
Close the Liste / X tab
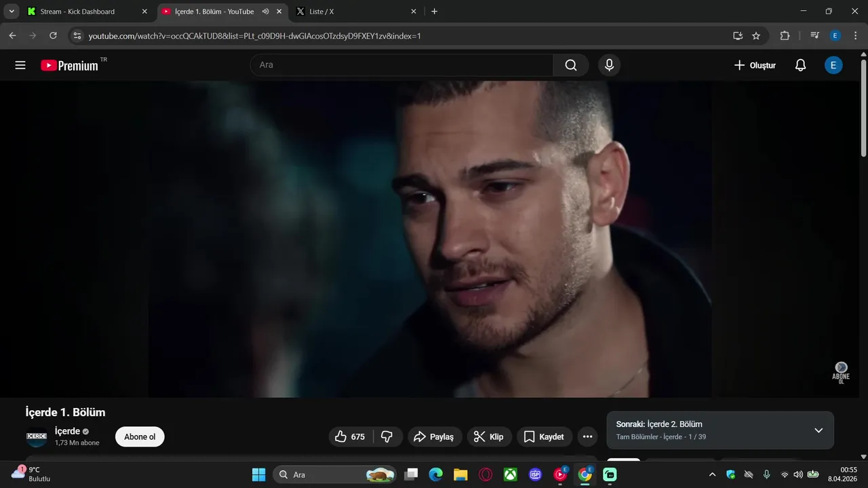click(x=414, y=12)
